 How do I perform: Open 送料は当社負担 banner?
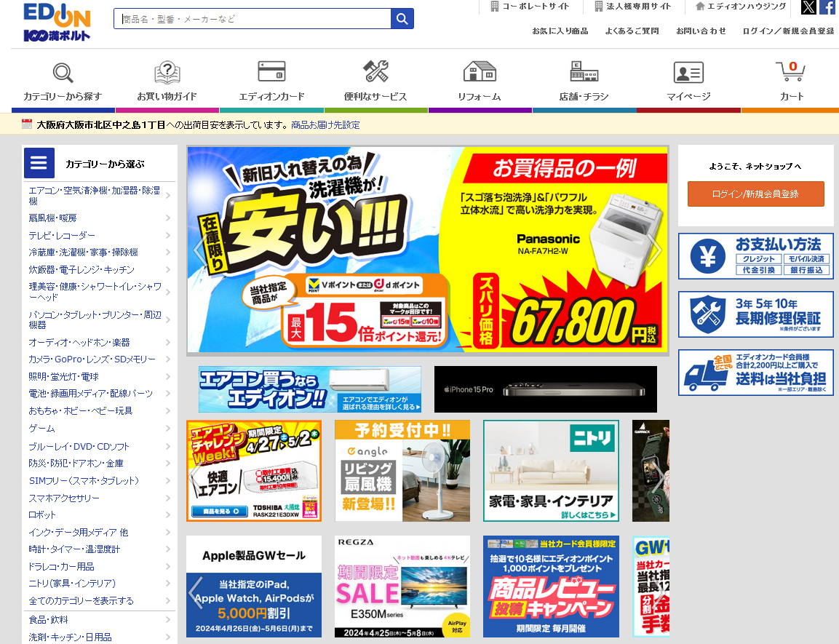755,373
